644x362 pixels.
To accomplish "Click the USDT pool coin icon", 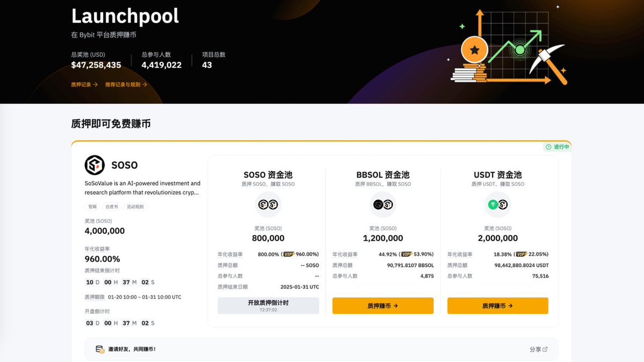I will pyautogui.click(x=497, y=204).
